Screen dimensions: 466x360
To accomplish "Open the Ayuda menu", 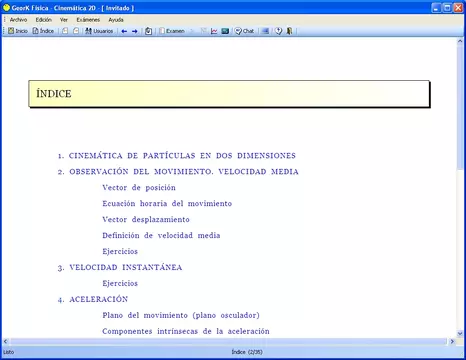I will tap(116, 20).
